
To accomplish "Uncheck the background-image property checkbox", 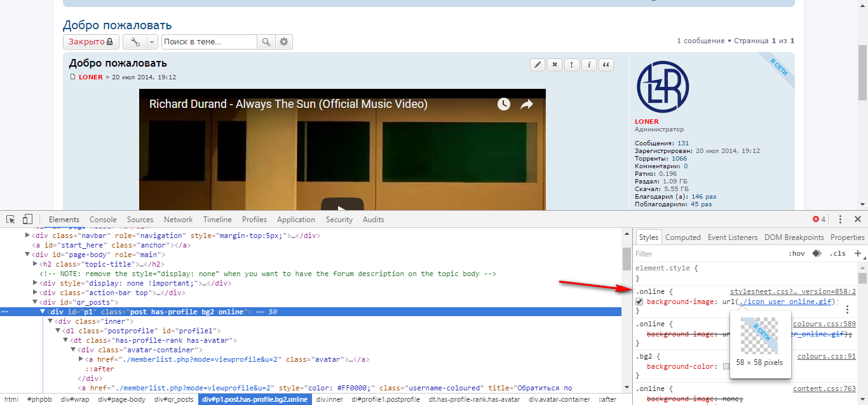I will pos(639,302).
